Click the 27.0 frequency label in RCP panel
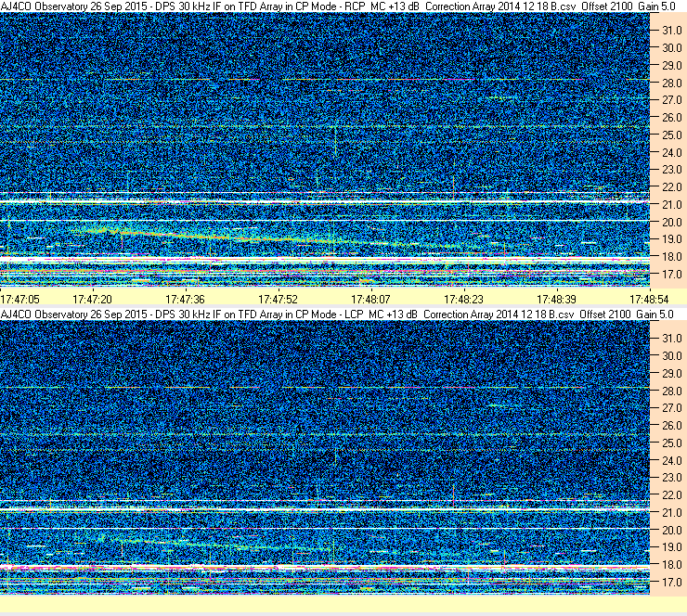The image size is (687, 616). 671,100
